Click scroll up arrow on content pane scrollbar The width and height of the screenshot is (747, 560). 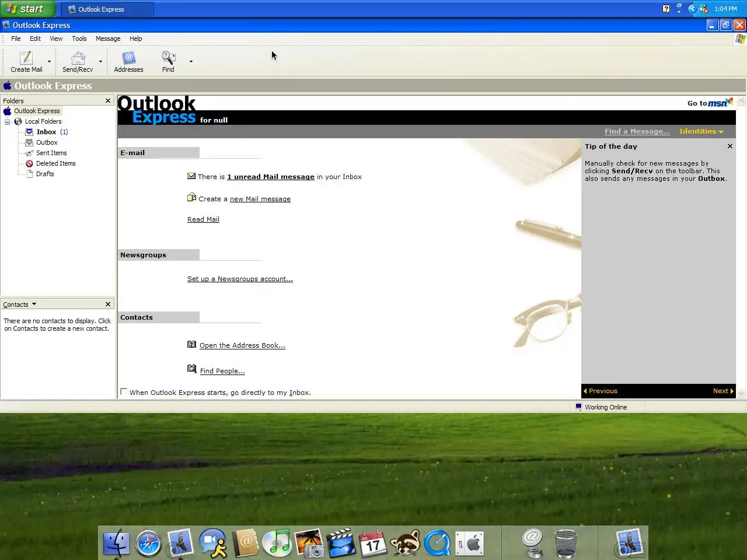[x=741, y=101]
